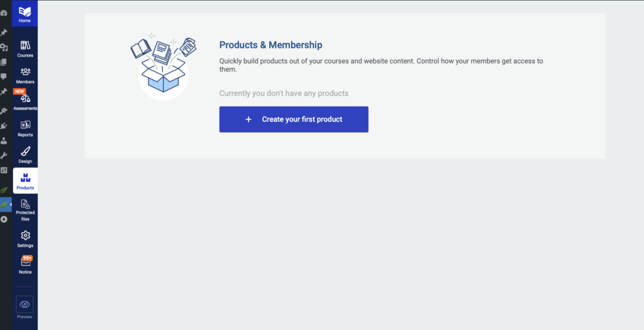
Task: Open WordPress Plugins admin icon
Action: [4, 125]
